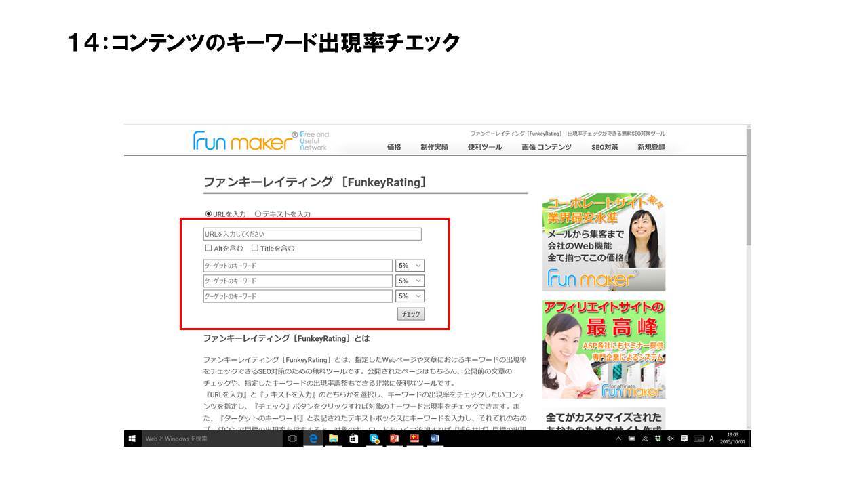Viewport: 868px width, 488px height.
Task: Open the first keyword's 5% dropdown
Action: click(x=410, y=266)
